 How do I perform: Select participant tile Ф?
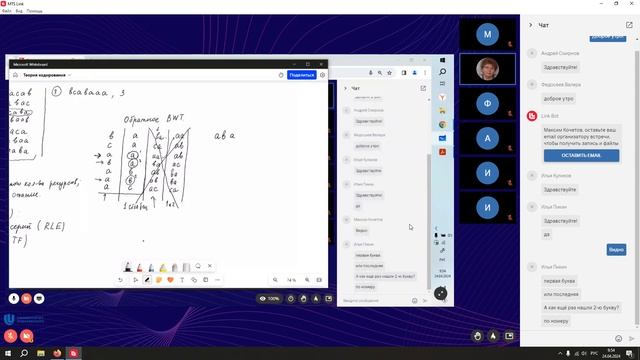point(487,104)
